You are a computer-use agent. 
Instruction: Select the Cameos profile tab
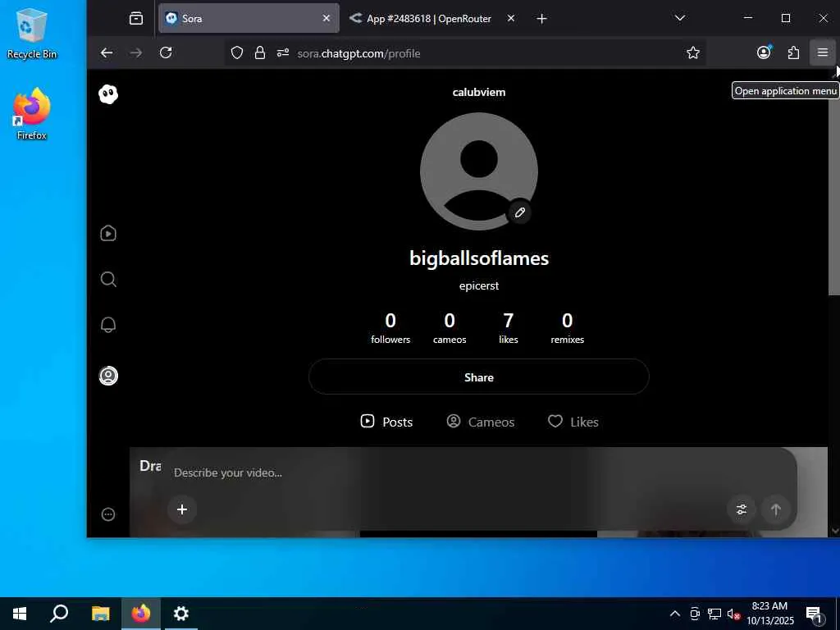pyautogui.click(x=480, y=422)
